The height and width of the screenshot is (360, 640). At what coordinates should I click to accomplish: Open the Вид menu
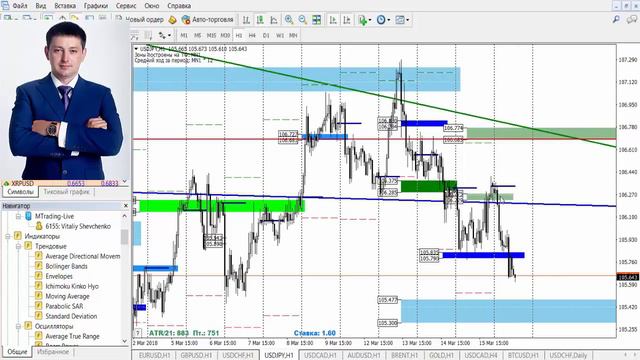41,6
